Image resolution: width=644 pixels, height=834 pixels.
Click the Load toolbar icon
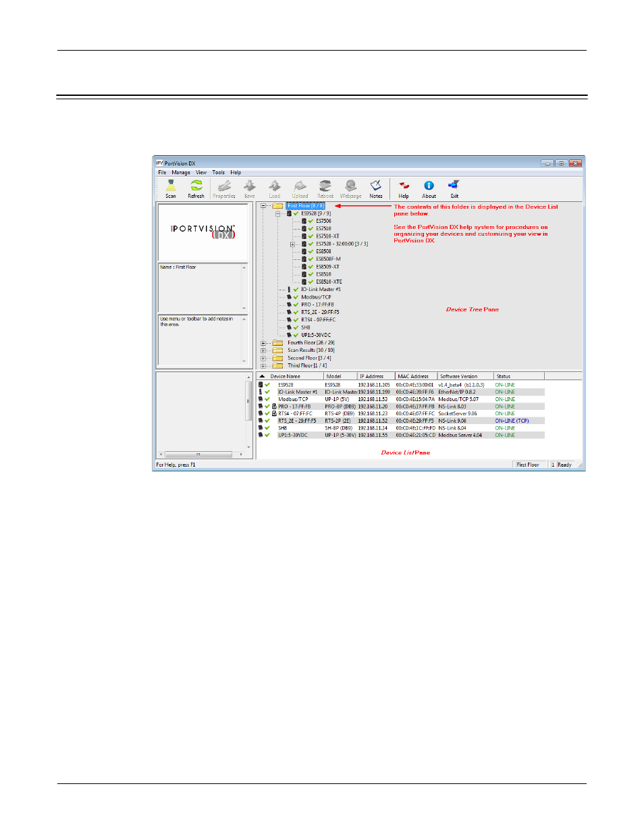(275, 189)
